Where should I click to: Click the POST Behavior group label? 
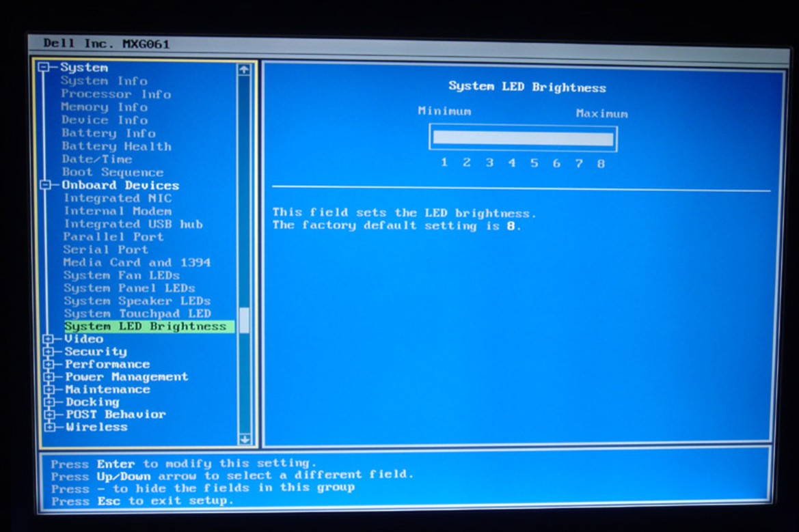(x=116, y=415)
